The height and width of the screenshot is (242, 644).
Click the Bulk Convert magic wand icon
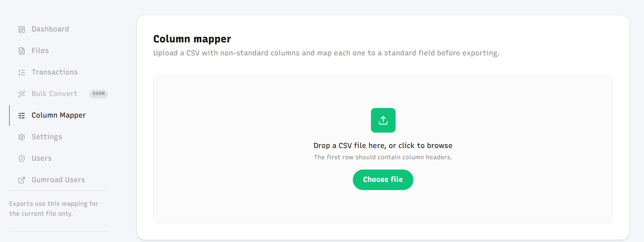pos(22,94)
